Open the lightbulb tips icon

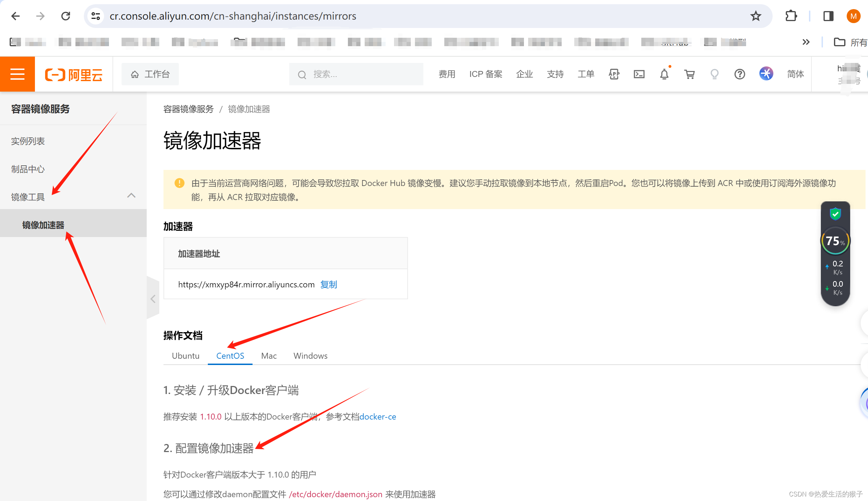[714, 74]
